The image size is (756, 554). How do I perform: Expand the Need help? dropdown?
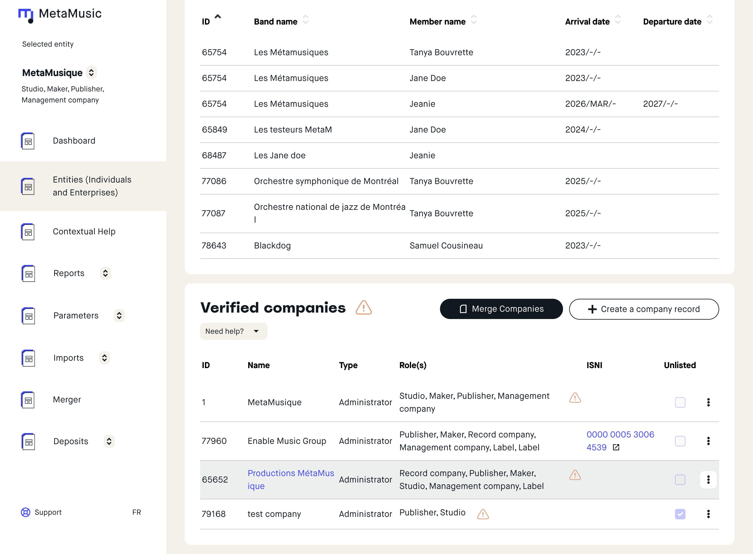tap(233, 331)
